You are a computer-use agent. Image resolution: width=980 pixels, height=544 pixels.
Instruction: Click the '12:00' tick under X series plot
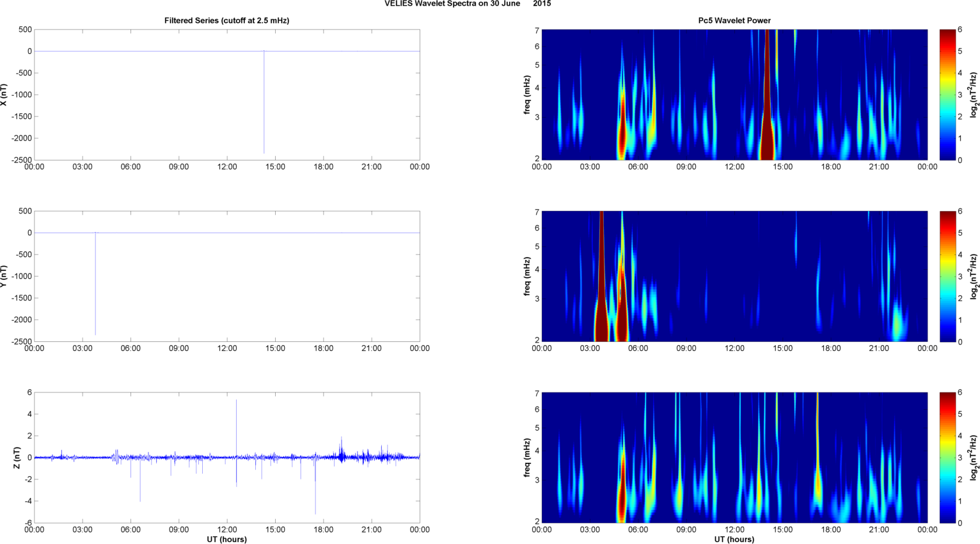pos(227,167)
